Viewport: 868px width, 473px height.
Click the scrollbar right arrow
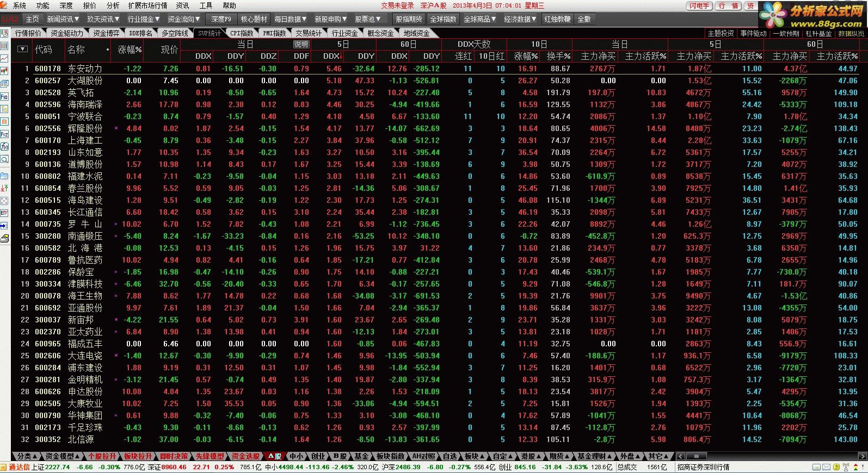[x=863, y=456]
